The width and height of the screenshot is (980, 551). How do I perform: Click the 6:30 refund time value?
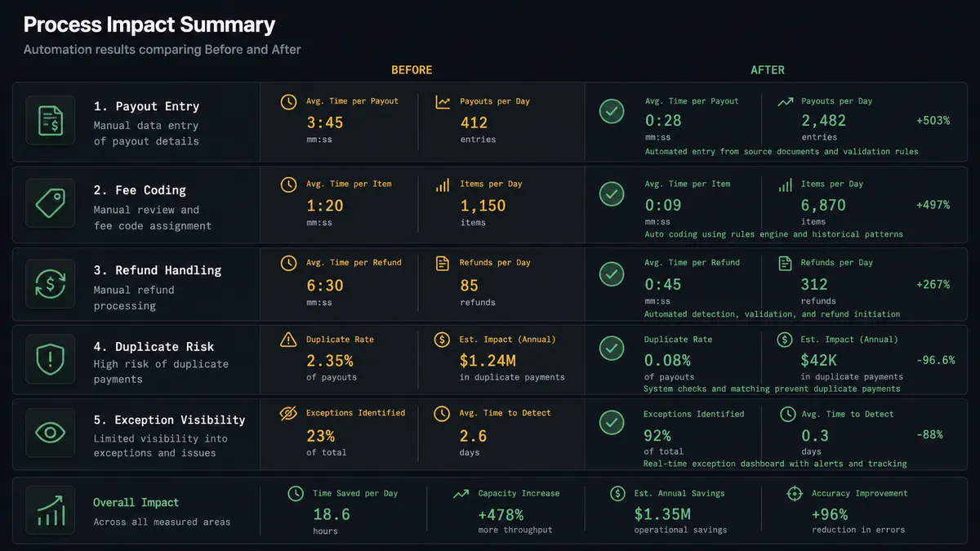tap(325, 286)
